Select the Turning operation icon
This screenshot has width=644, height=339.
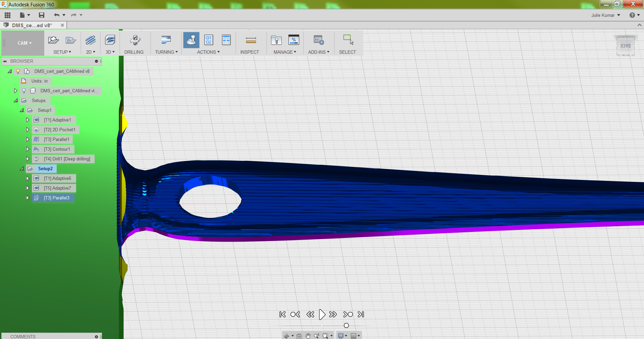click(166, 40)
